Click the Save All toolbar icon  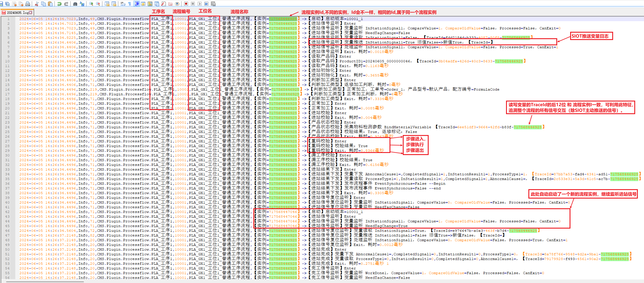pyautogui.click(x=8, y=4)
